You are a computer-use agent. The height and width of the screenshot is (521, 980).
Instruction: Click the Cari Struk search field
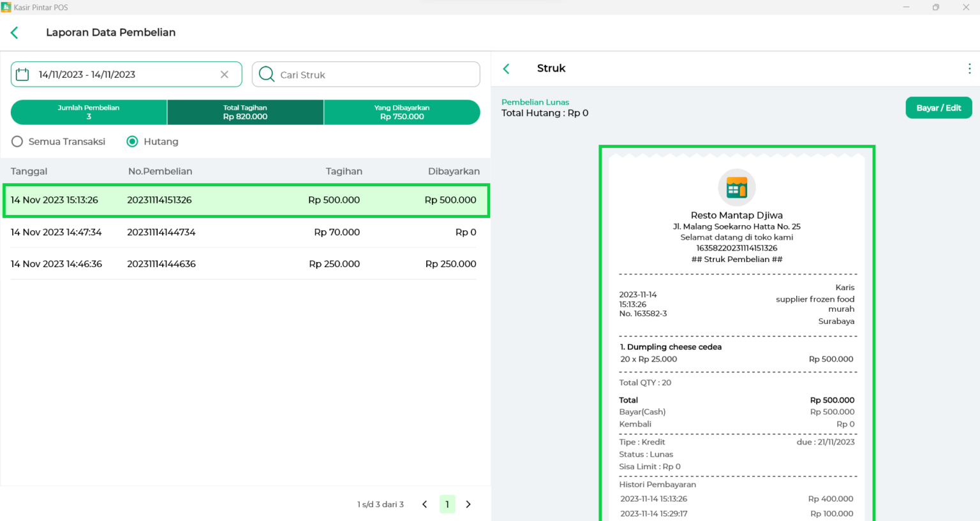376,75
